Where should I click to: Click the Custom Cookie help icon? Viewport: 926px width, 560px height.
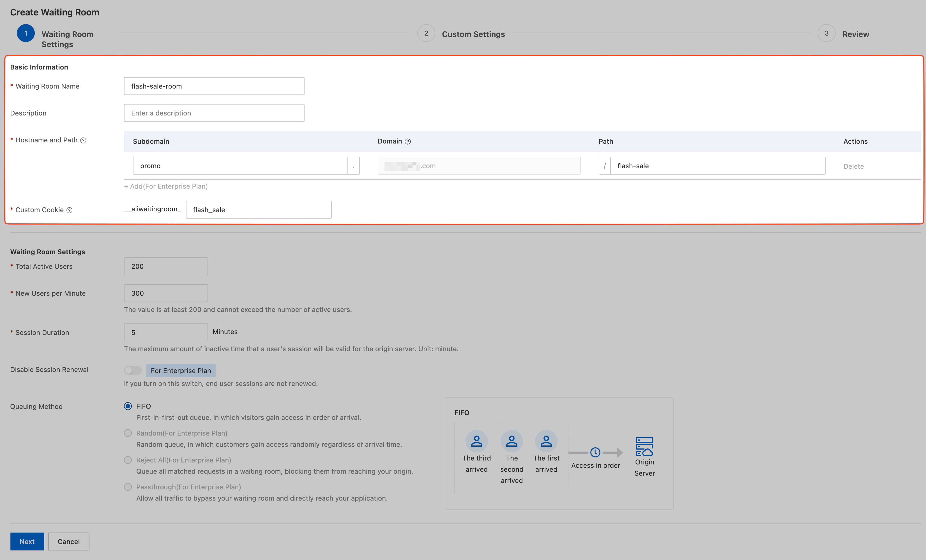[70, 210]
